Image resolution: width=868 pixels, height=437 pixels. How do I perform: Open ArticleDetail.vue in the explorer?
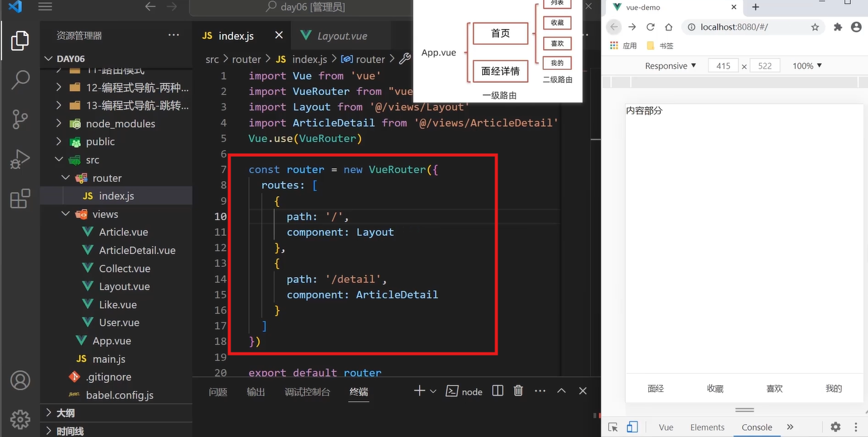[x=137, y=250]
